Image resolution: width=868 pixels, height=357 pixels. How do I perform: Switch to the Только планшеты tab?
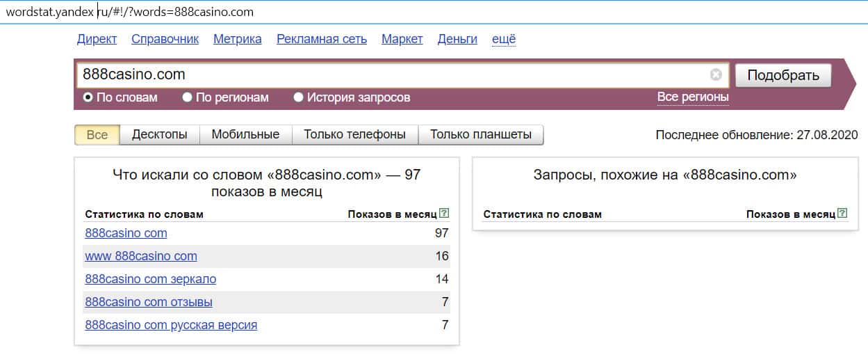click(481, 134)
